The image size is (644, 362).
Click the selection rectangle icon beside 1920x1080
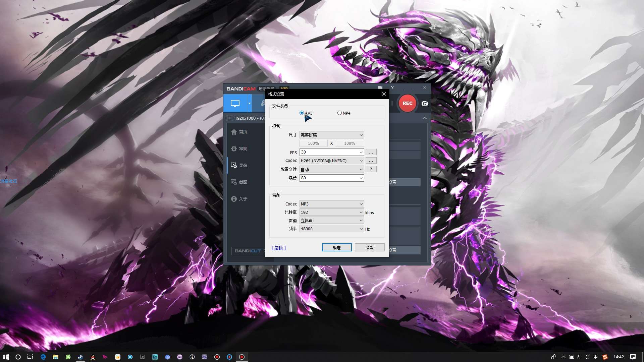229,118
